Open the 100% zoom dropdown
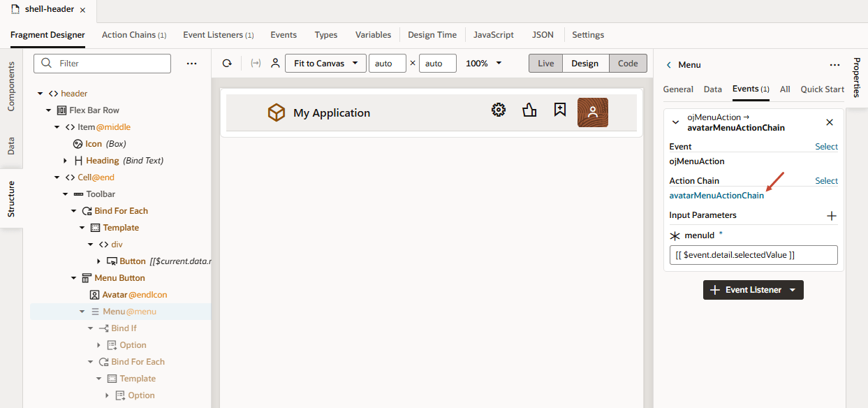Screen dimensions: 868x408 [x=482, y=63]
